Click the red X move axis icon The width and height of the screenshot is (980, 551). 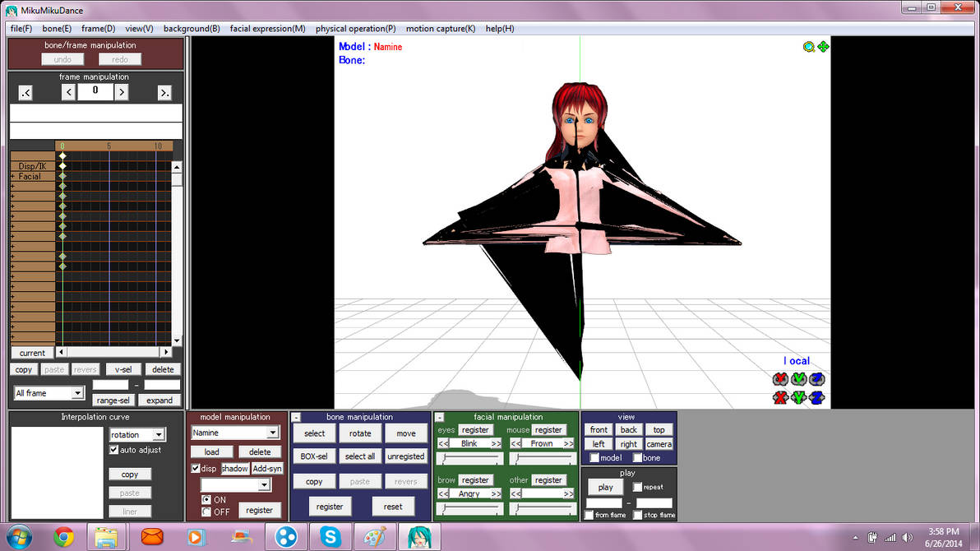pyautogui.click(x=780, y=398)
